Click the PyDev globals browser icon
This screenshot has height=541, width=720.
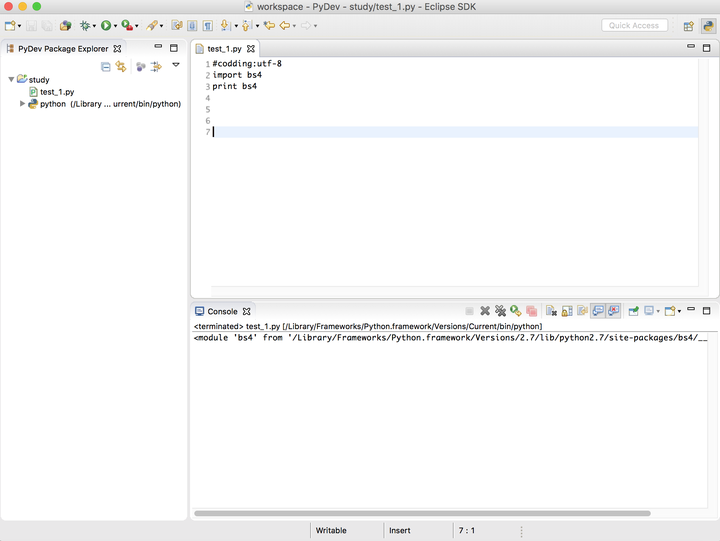[66, 26]
